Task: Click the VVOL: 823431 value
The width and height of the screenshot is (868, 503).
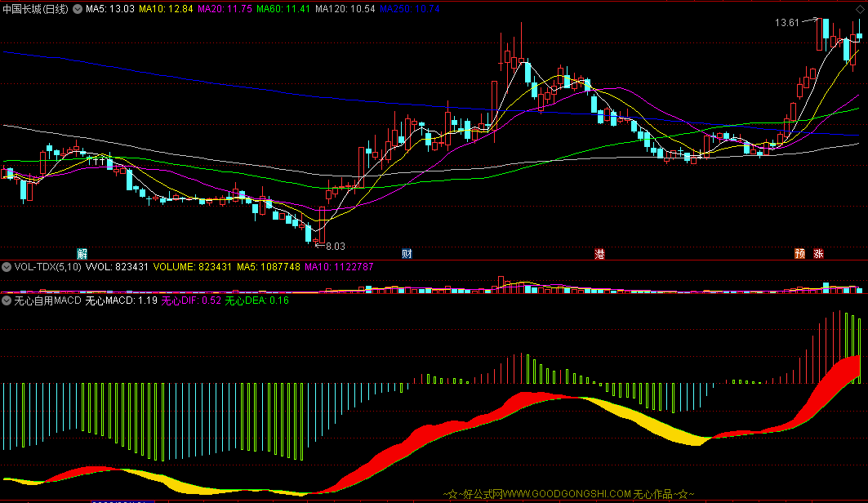Action: pyautogui.click(x=117, y=267)
